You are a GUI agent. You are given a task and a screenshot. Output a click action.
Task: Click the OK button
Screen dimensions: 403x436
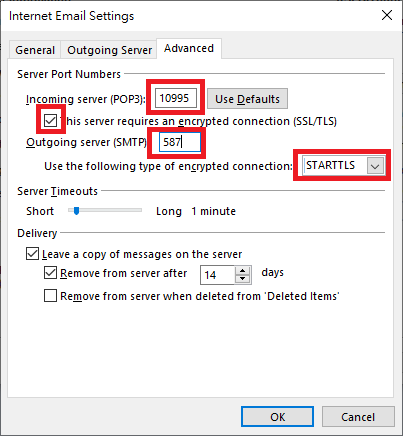(277, 417)
